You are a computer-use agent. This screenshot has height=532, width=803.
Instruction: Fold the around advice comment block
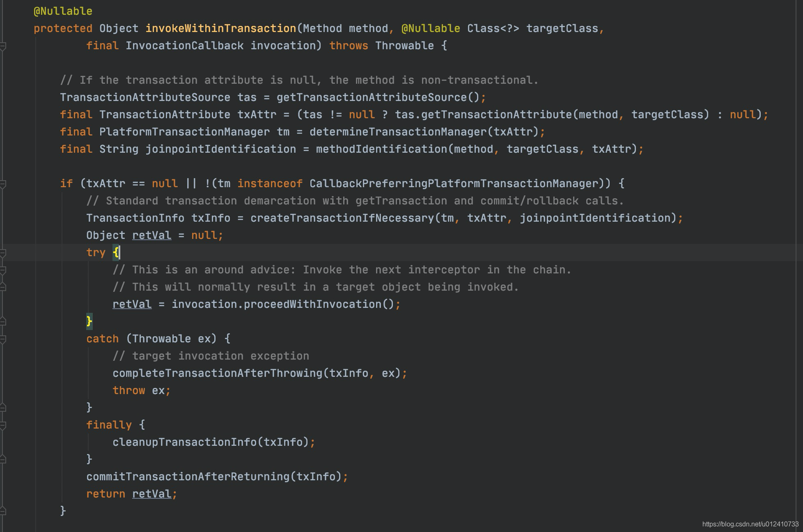pos(2,270)
